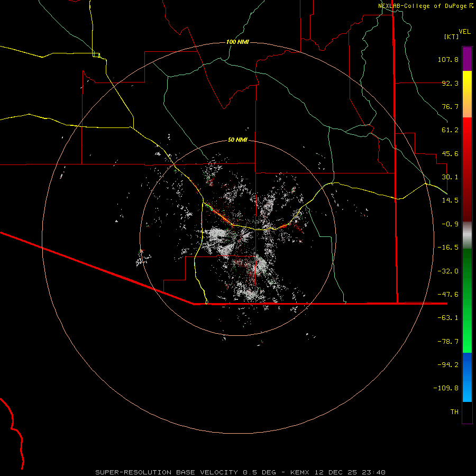Select the -63.1 scale value
The width and height of the screenshot is (476, 476).
tap(448, 318)
